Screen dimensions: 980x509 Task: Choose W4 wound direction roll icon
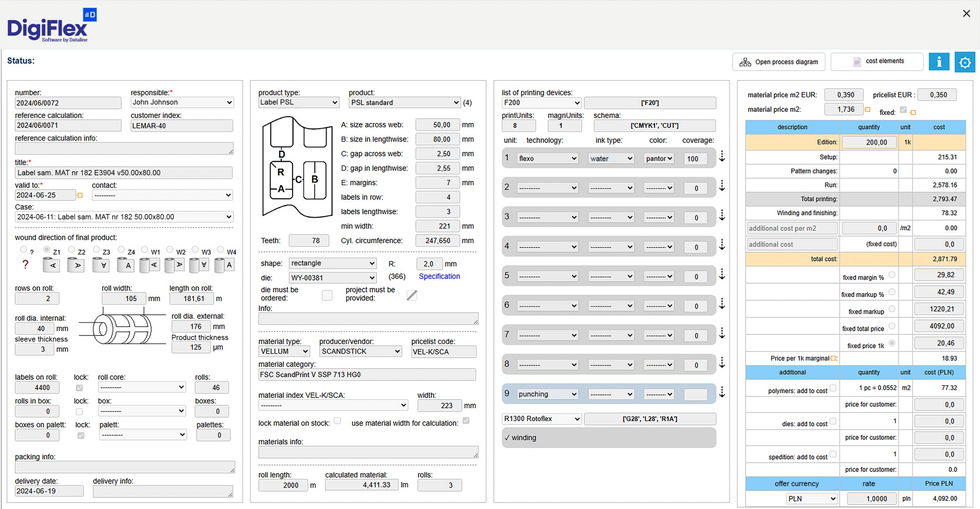point(225,265)
